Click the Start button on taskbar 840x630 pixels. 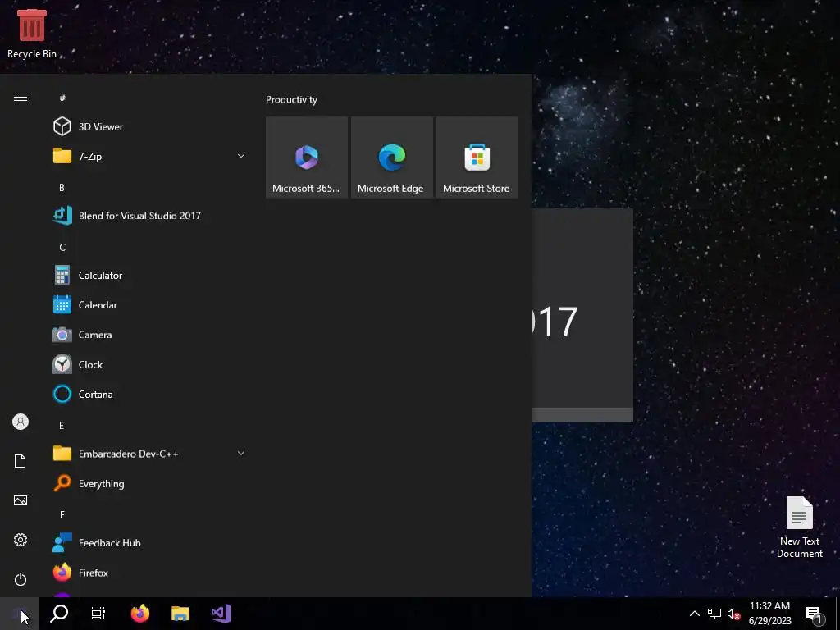[20, 614]
